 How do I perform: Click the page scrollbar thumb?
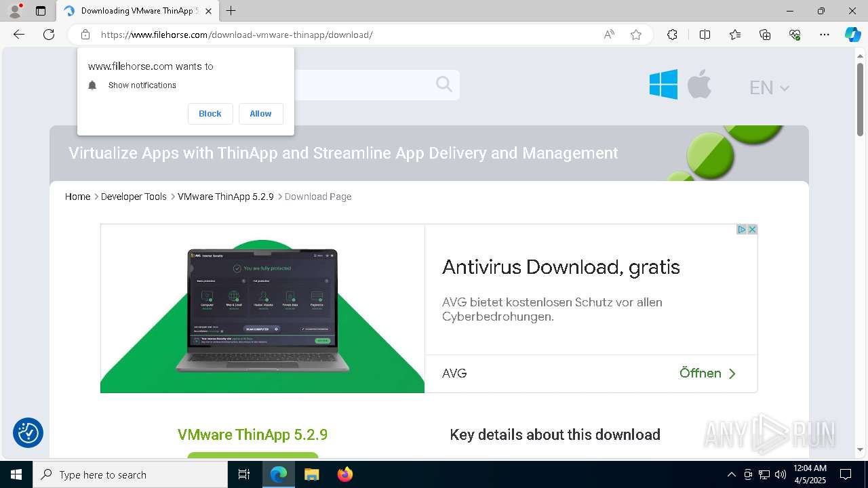pyautogui.click(x=861, y=100)
